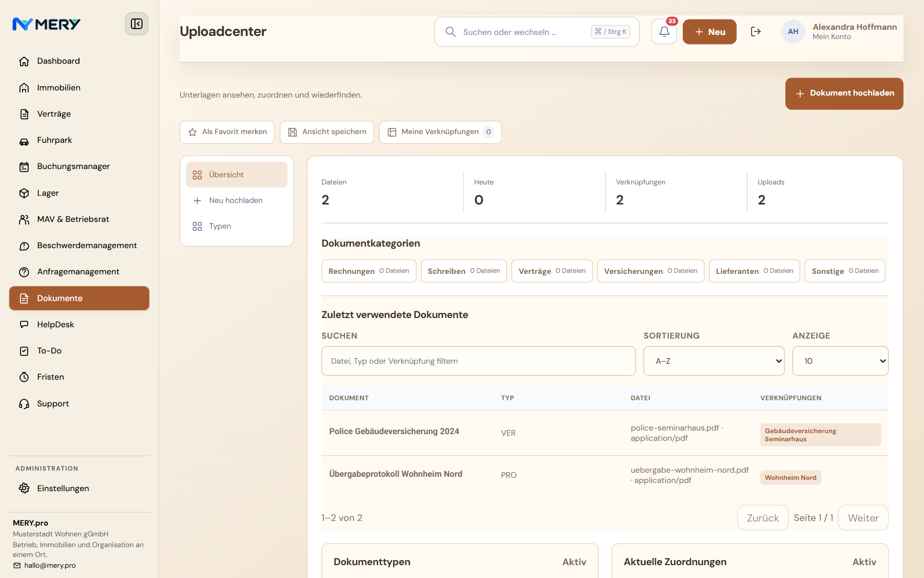Select the Versicherungen category chip

[650, 271]
